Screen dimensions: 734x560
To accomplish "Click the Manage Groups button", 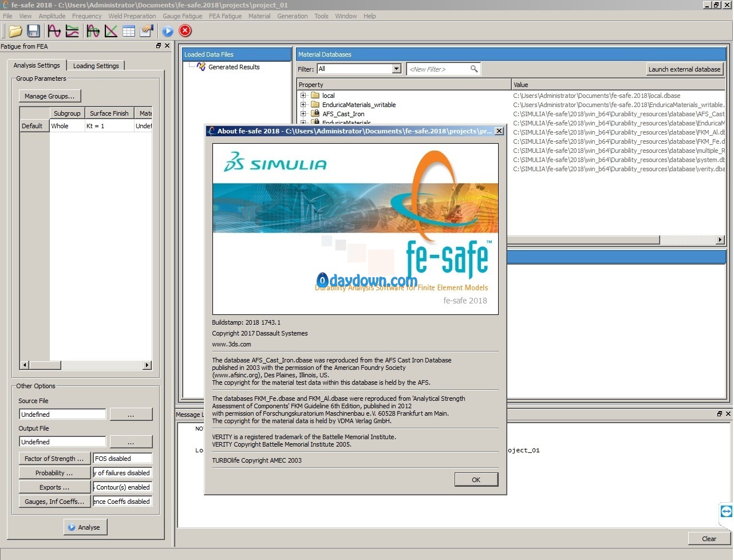I will click(50, 96).
